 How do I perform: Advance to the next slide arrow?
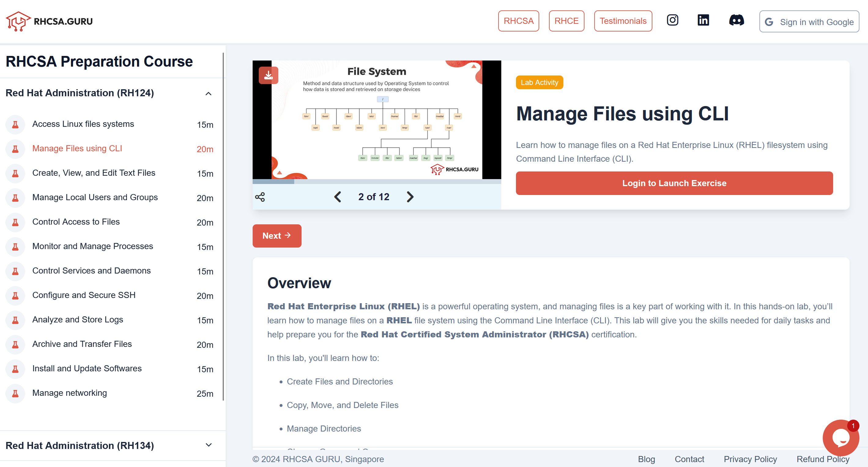410,197
